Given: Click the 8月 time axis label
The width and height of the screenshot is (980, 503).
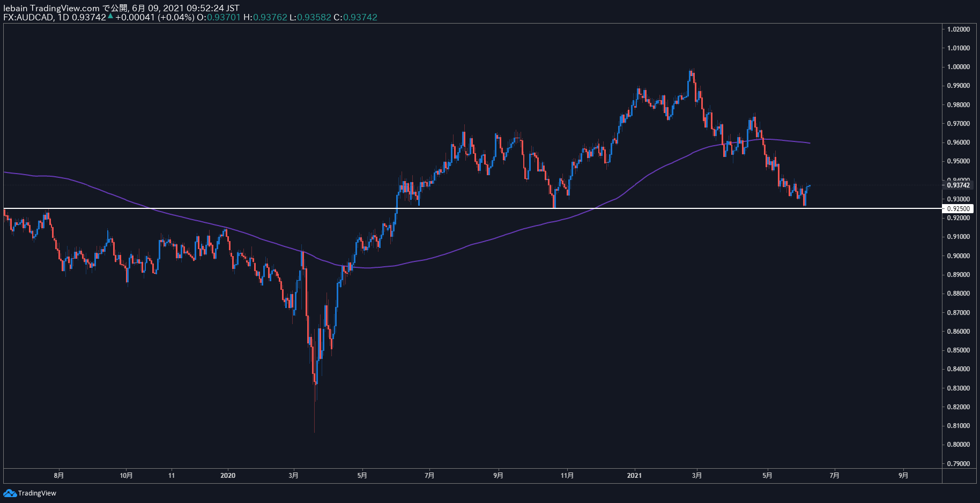Looking at the screenshot, I should pos(59,475).
